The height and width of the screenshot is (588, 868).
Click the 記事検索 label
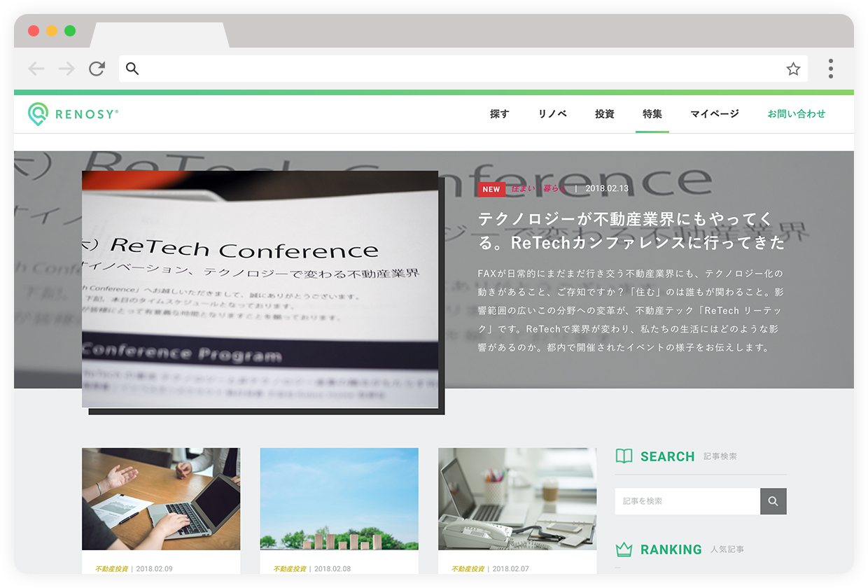[x=720, y=457]
